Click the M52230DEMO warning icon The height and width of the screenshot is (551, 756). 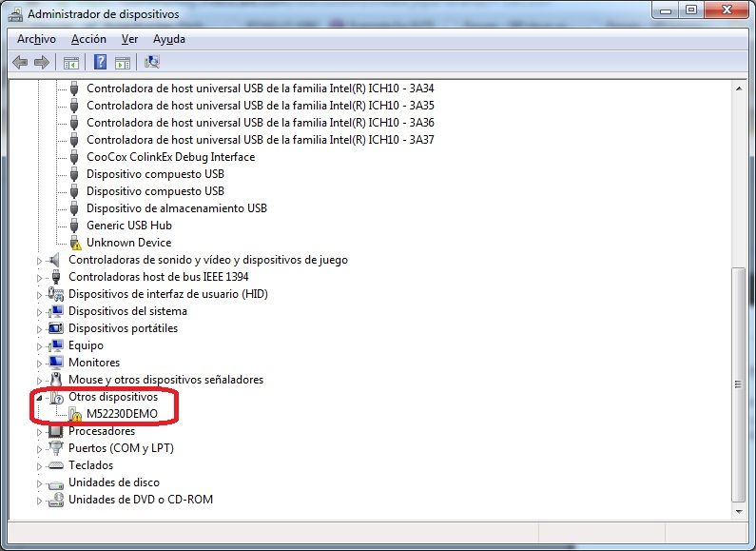point(75,414)
